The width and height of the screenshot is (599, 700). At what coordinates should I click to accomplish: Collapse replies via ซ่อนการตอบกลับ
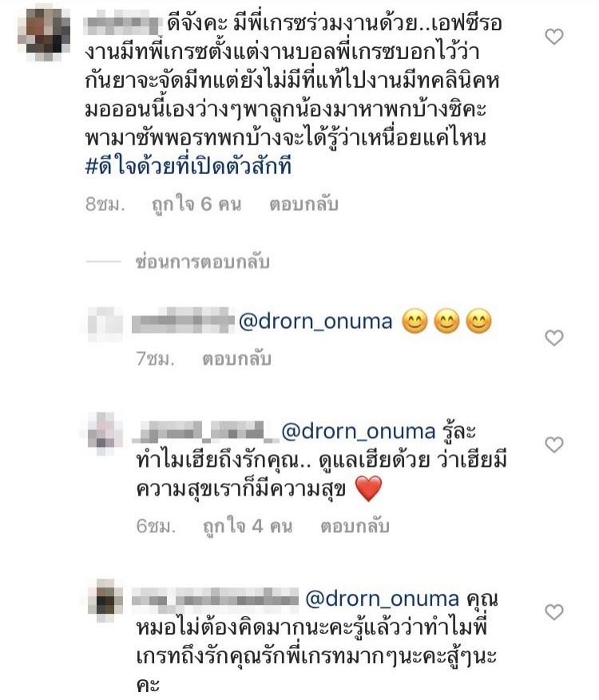[202, 262]
